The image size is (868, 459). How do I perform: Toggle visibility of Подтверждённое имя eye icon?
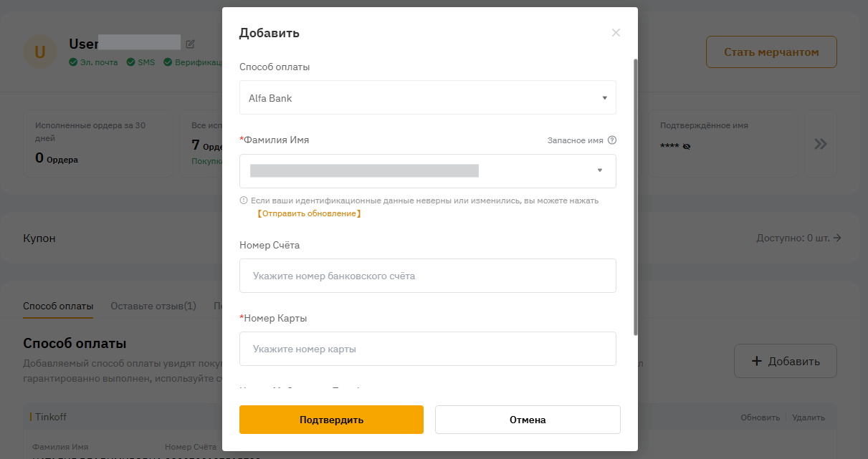(x=687, y=146)
